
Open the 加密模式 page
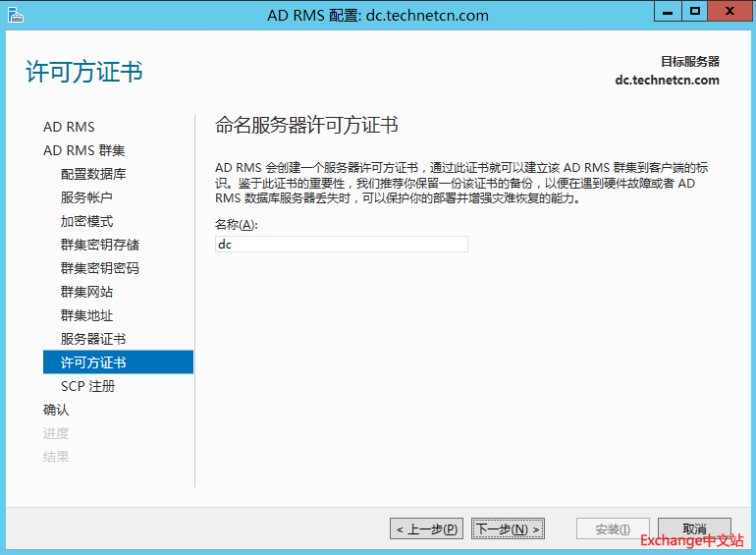[x=86, y=221]
